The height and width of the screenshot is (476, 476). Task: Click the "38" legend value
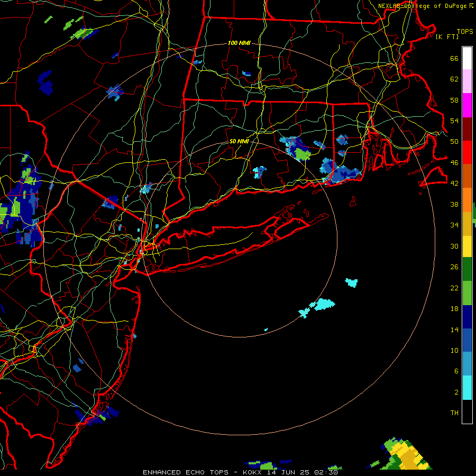[x=454, y=204]
